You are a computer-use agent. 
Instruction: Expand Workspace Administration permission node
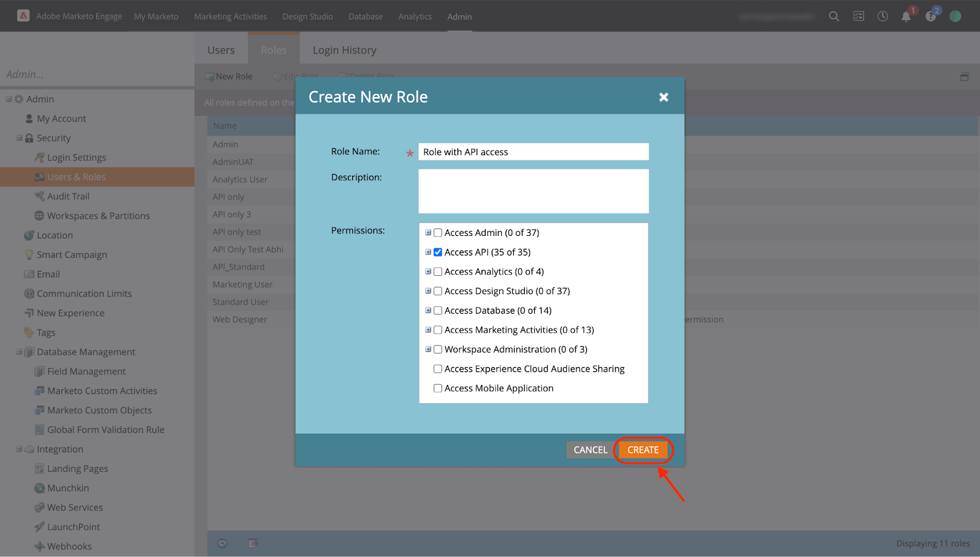tap(428, 349)
